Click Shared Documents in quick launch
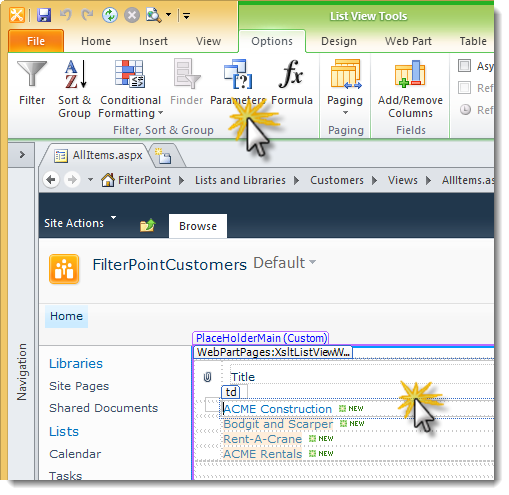The width and height of the screenshot is (509, 495). pyautogui.click(x=103, y=408)
